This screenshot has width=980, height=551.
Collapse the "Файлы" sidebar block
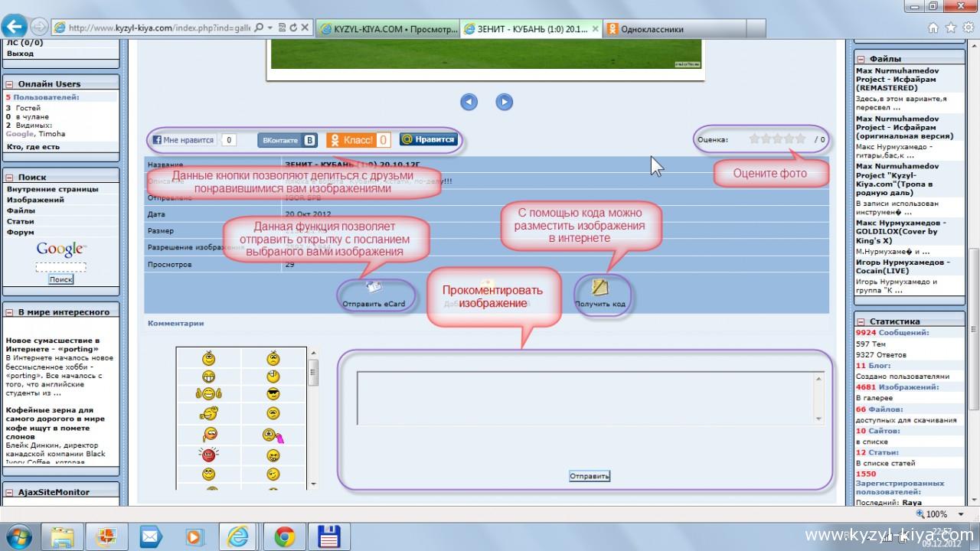click(x=861, y=59)
